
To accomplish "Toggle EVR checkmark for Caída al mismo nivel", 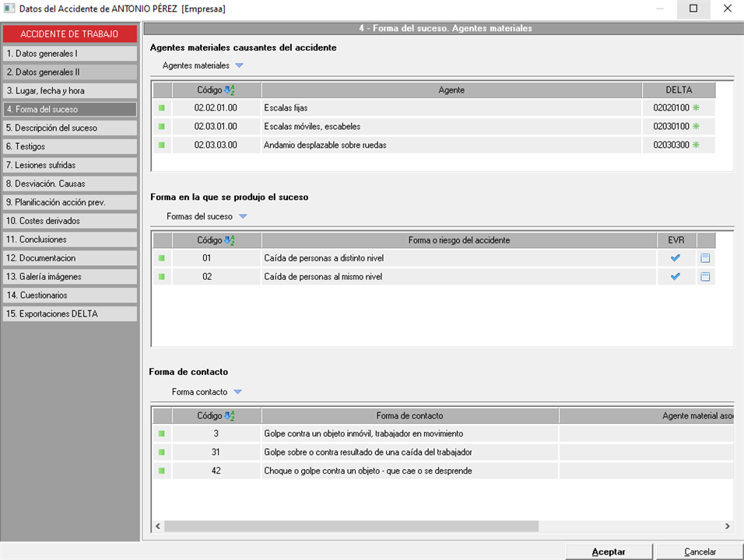I will click(x=676, y=277).
